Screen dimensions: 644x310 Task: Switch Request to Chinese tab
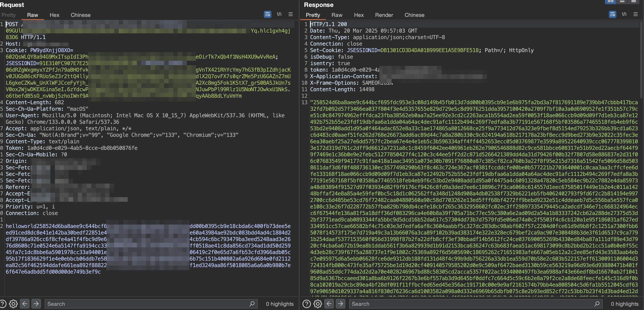80,15
